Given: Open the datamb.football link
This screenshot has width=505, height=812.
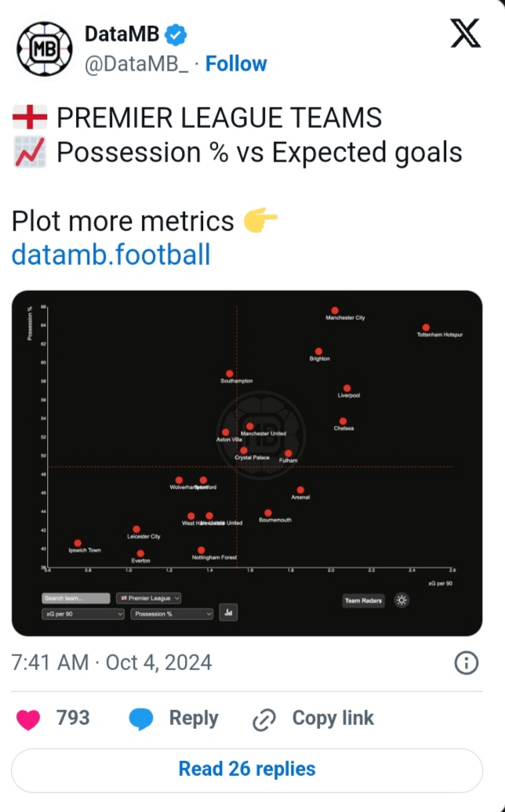Looking at the screenshot, I should coord(111,255).
